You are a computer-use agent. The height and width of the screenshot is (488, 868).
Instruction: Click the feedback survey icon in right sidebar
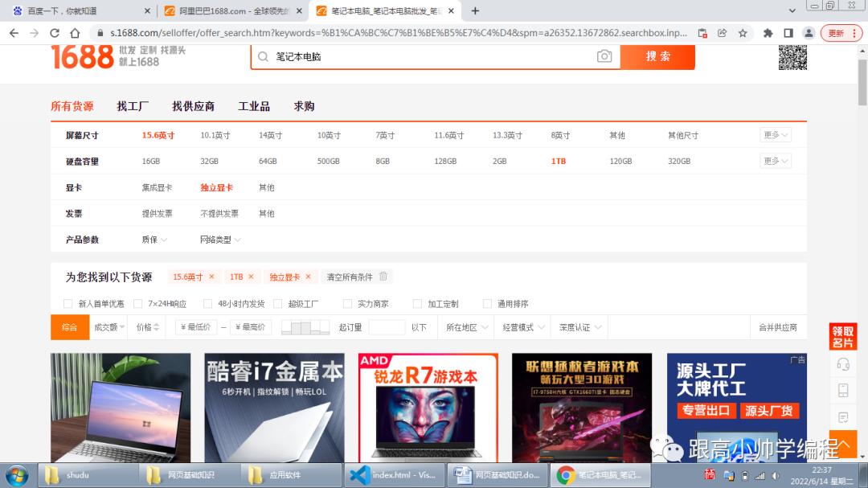[842, 418]
